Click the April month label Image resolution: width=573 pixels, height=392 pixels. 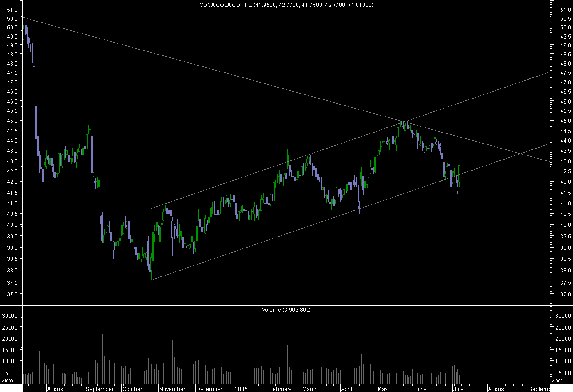tap(346, 389)
